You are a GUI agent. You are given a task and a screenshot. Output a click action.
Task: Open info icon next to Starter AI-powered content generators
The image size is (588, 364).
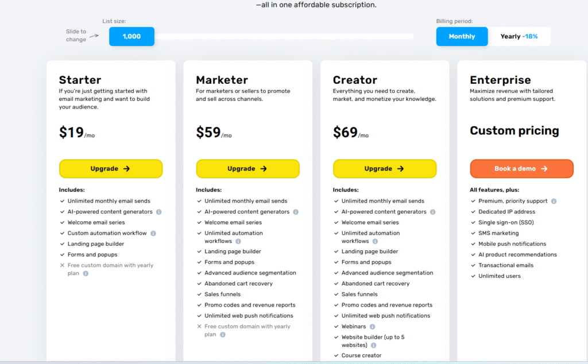(x=159, y=212)
